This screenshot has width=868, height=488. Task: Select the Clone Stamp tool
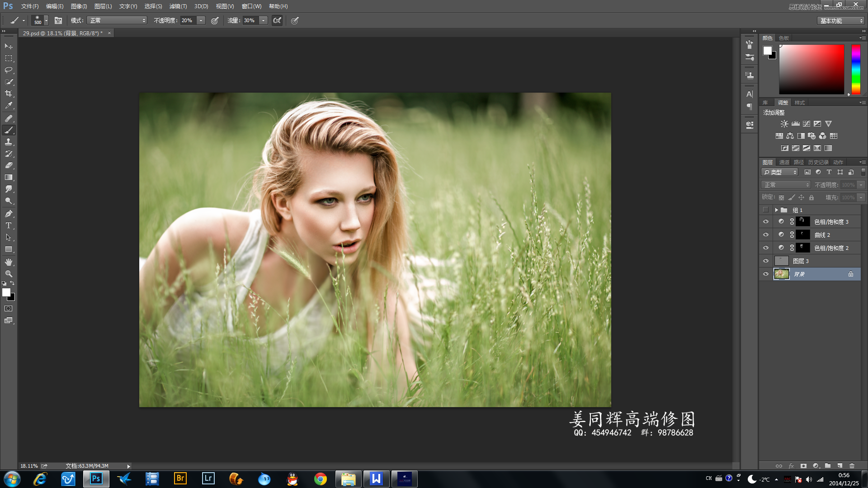click(9, 142)
